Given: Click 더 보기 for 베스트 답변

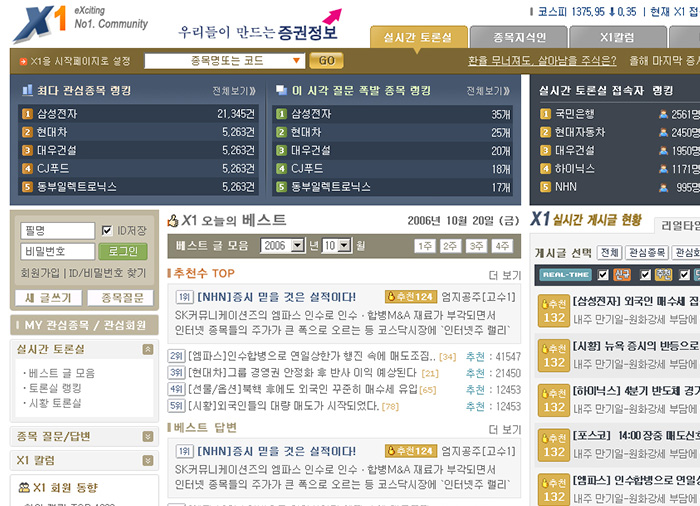Looking at the screenshot, I should 505,429.
